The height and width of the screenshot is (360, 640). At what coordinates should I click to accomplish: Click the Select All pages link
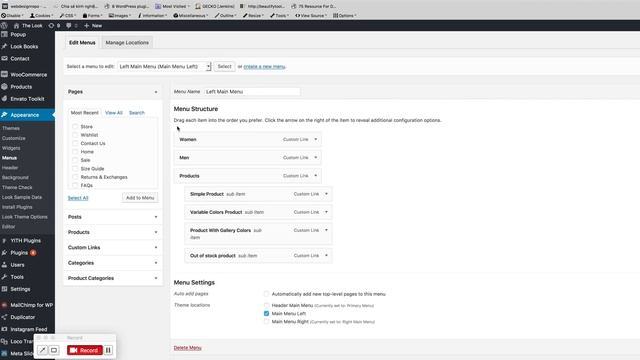click(78, 198)
